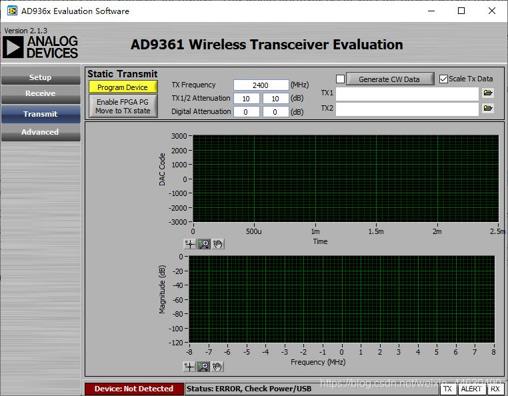Browse for TX2 data file
The image size is (508, 396).
click(488, 108)
